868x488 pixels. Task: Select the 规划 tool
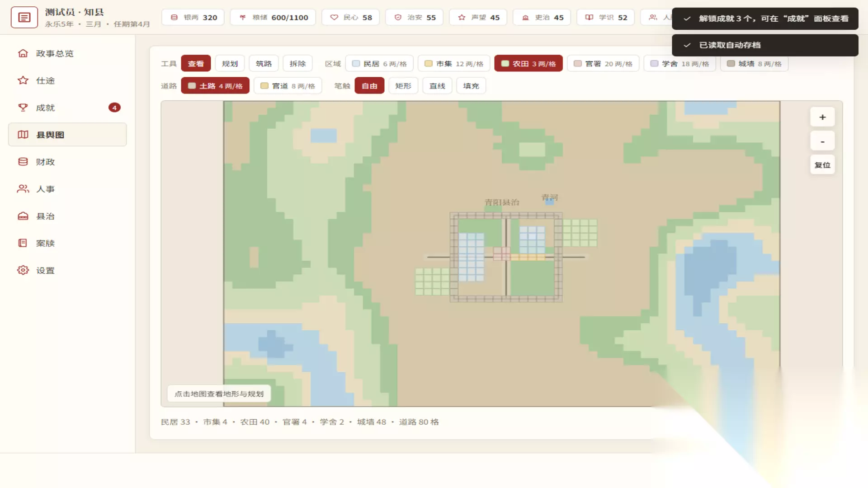(230, 64)
